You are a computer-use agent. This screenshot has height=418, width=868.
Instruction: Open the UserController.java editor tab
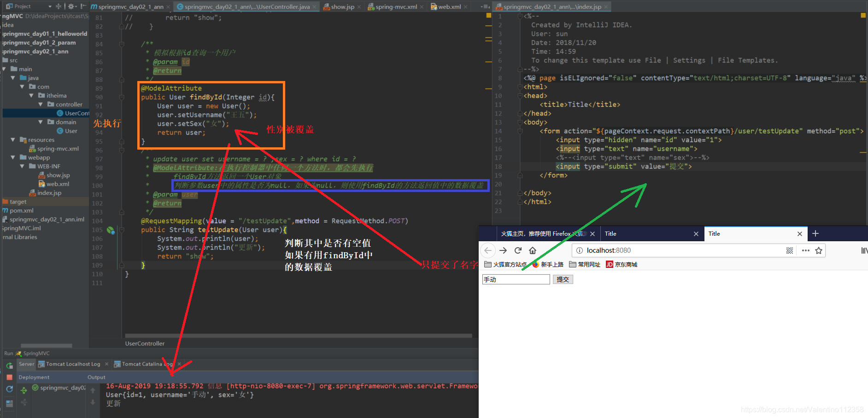[x=247, y=6]
